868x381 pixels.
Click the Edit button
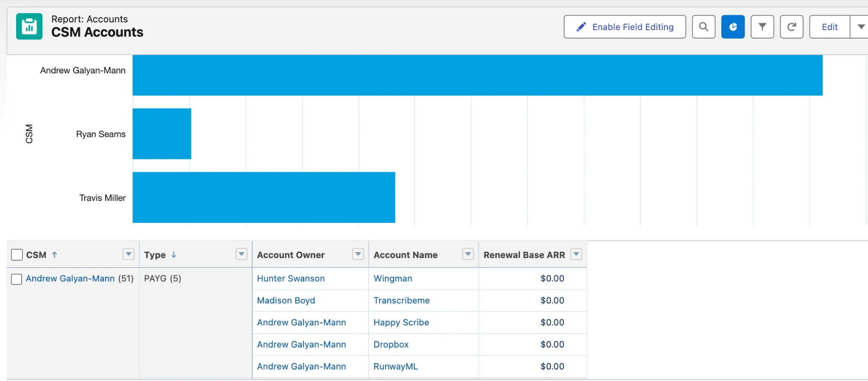point(829,27)
